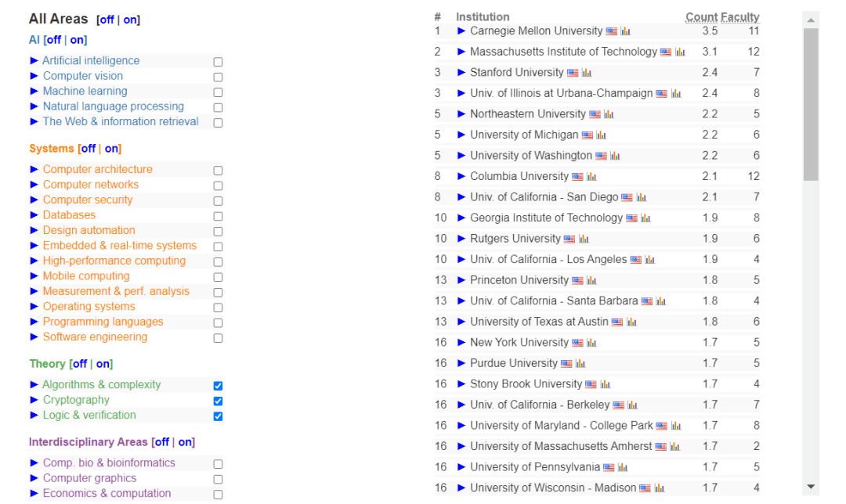Screen dimensions: 846x504
Task: Open UC Berkeley bar chart icon
Action: pyautogui.click(x=633, y=405)
